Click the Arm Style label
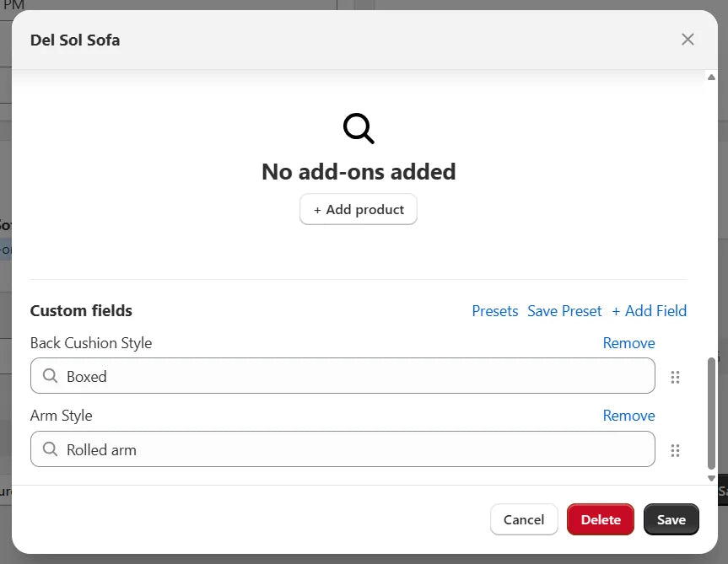728x564 pixels. [x=62, y=416]
